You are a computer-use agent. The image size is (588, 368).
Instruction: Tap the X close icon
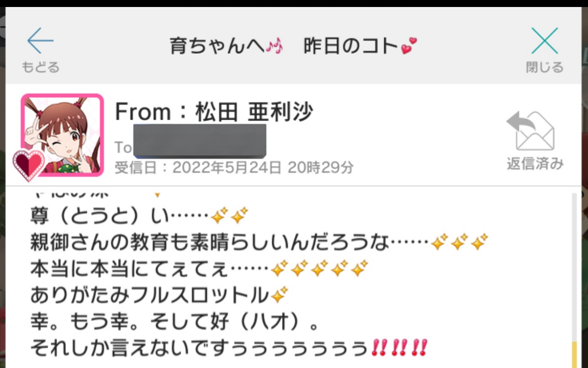(x=545, y=41)
